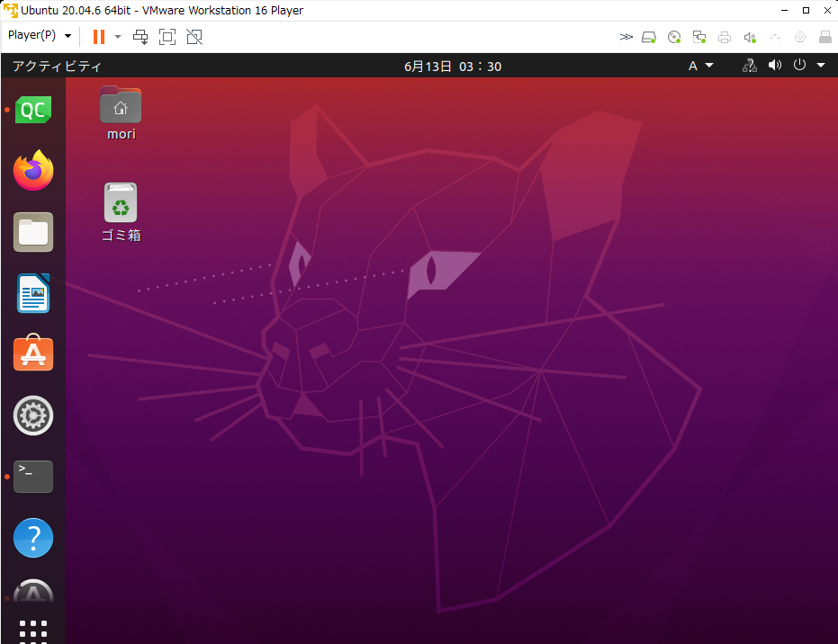Open the Player(P) menu
This screenshot has height=644, width=838.
40,35
